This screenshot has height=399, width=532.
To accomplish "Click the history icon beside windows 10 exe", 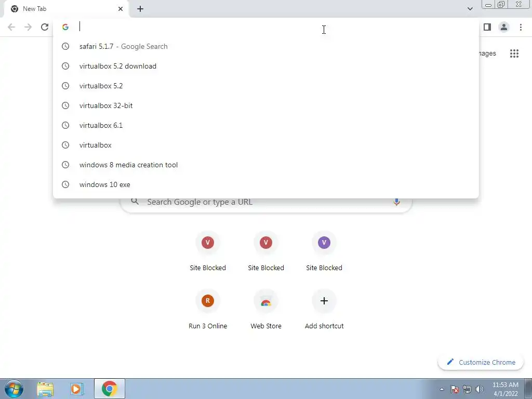I will point(65,184).
